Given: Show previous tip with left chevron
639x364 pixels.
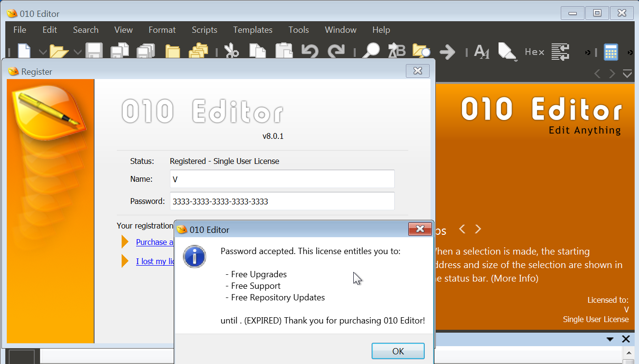Looking at the screenshot, I should coord(462,229).
